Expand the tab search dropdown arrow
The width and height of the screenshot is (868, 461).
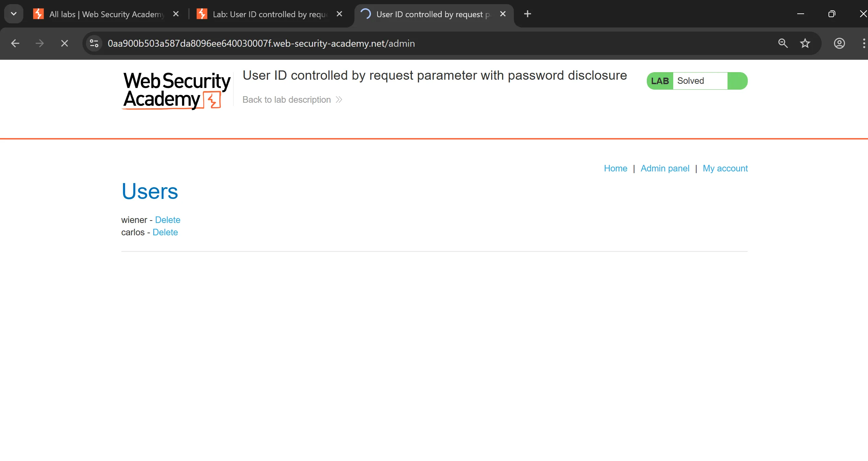(14, 14)
